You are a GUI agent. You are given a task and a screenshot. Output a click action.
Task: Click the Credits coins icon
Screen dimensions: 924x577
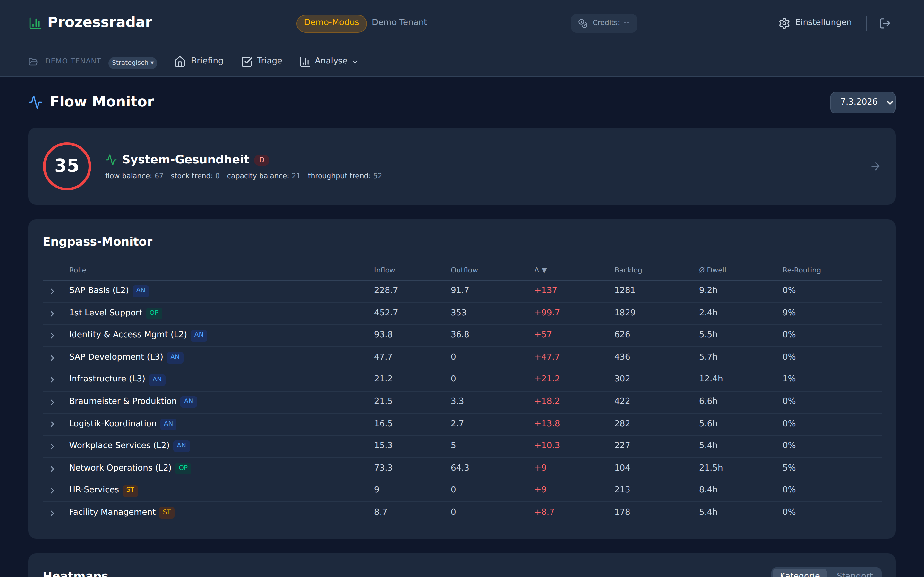pos(582,23)
